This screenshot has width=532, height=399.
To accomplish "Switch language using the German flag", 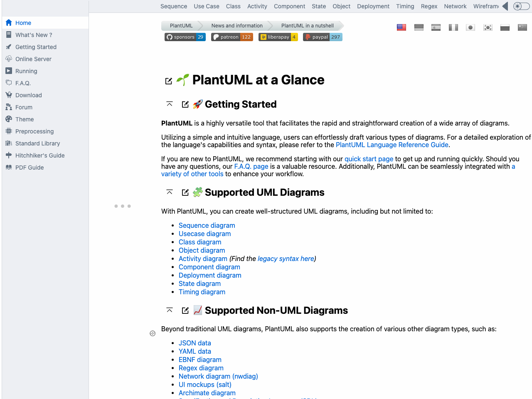I will coord(419,27).
